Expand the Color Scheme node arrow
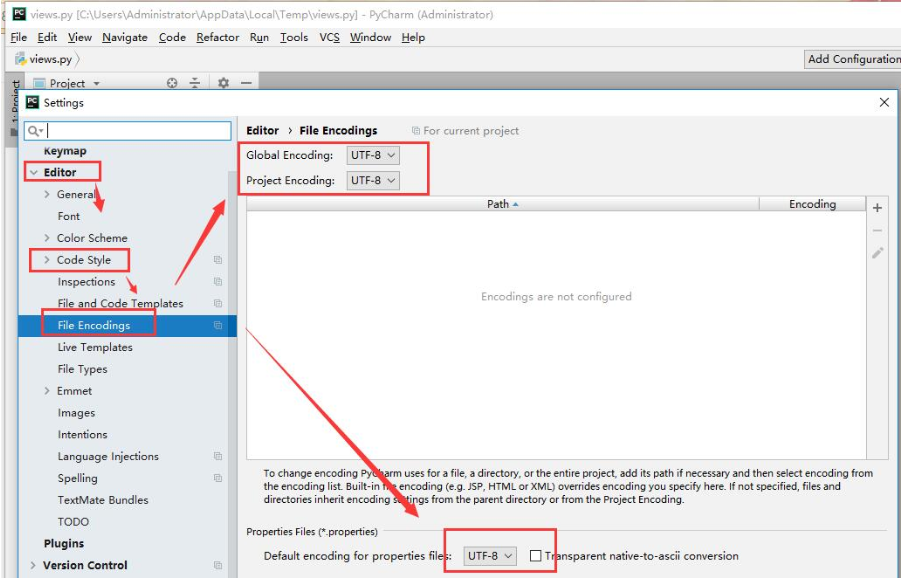 pos(47,238)
